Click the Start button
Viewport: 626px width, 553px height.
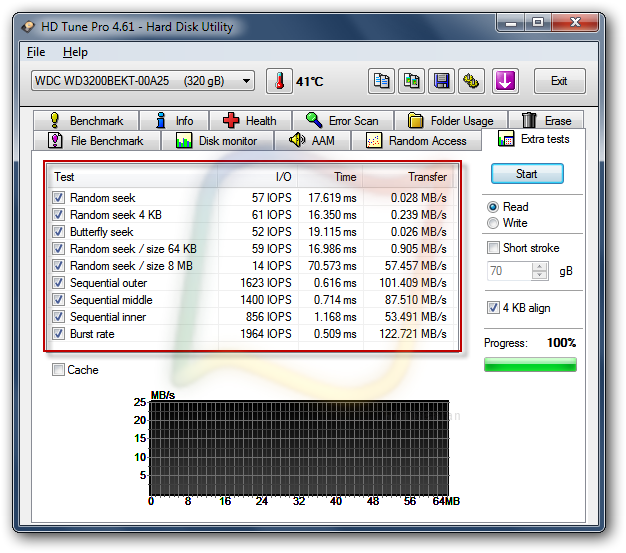(x=527, y=174)
